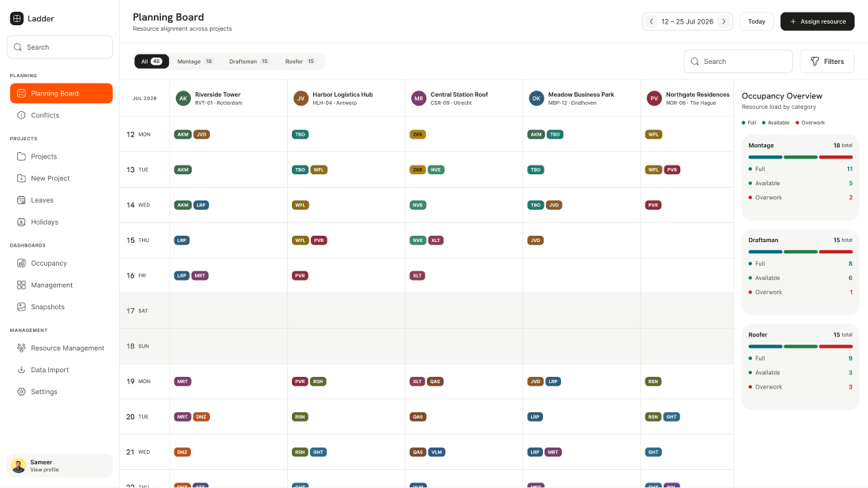Open the Leaves calendar icon
The height and width of the screenshot is (488, 868).
21,200
